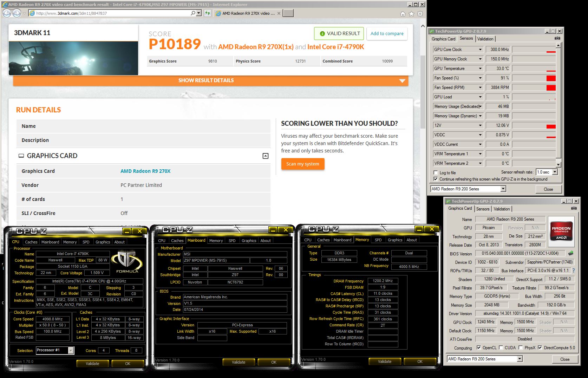Open the 12V sensor dropdown

(480, 125)
